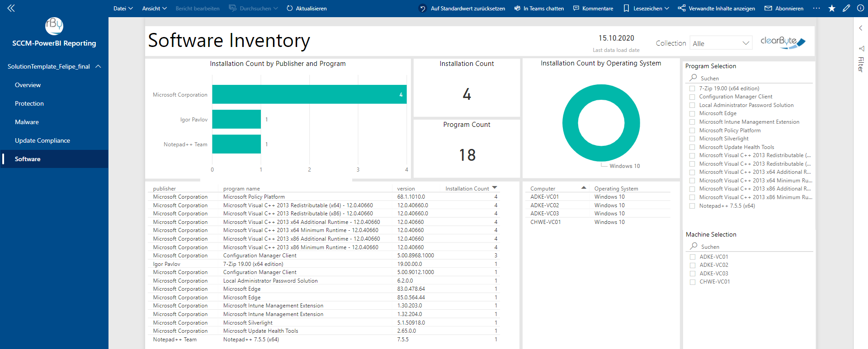Check the ADKE-VC01 machine box
Screen dimensions: 868x349
(x=693, y=257)
